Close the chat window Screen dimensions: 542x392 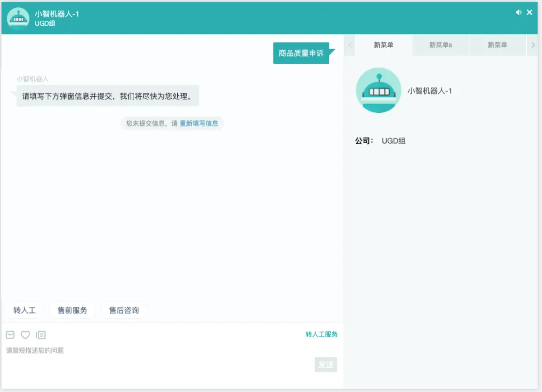coord(530,12)
